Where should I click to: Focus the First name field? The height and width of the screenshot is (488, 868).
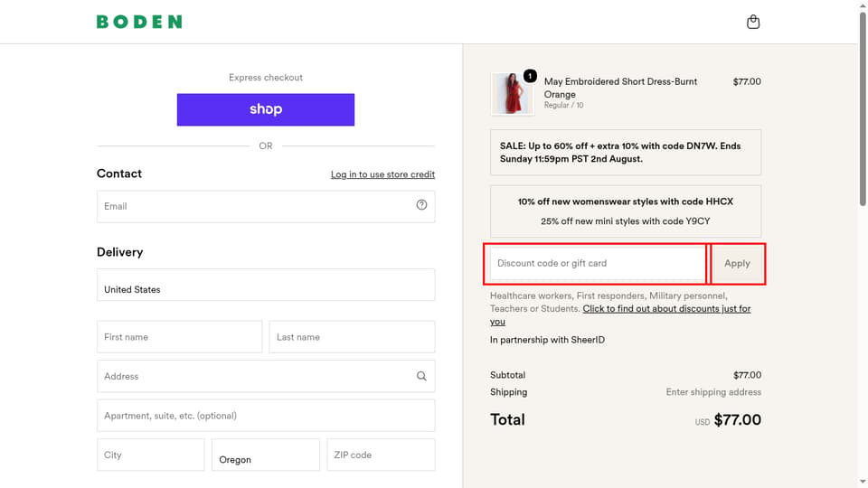point(179,337)
